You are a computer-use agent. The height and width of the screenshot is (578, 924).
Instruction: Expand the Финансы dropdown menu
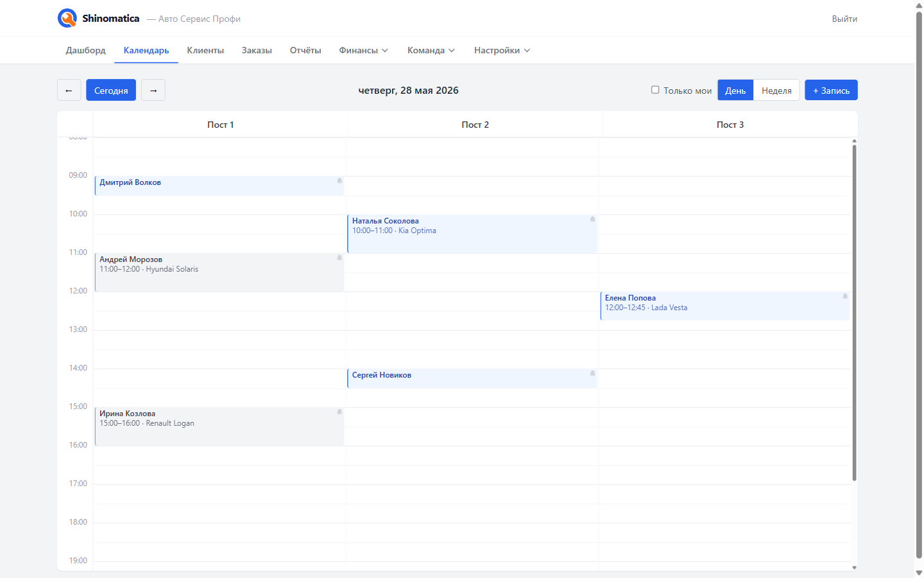pyautogui.click(x=363, y=50)
